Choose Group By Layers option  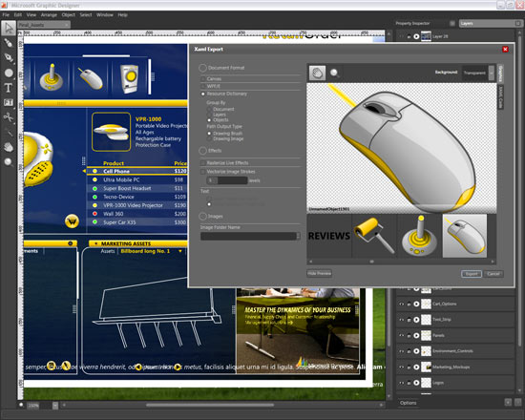209,115
